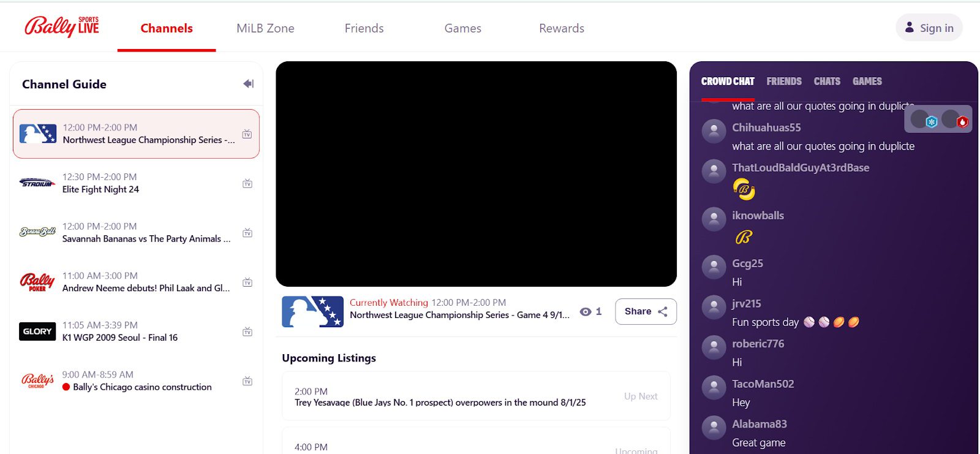Screen dimensions: 980x454
Task: Switch to the MiLB Zone tab
Action: pyautogui.click(x=265, y=28)
